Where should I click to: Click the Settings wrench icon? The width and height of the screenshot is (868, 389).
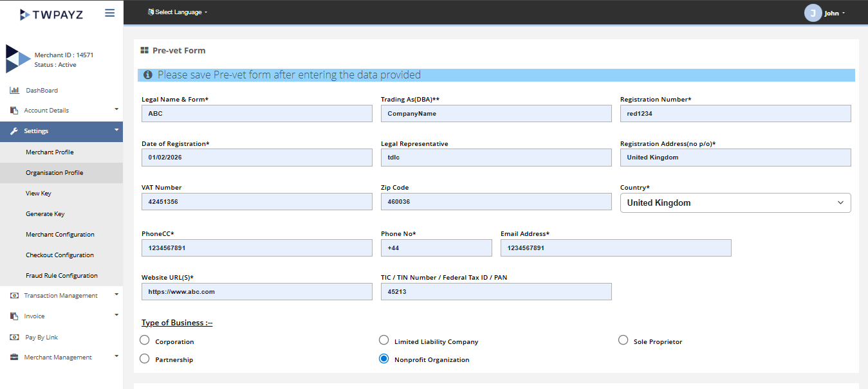tap(14, 131)
